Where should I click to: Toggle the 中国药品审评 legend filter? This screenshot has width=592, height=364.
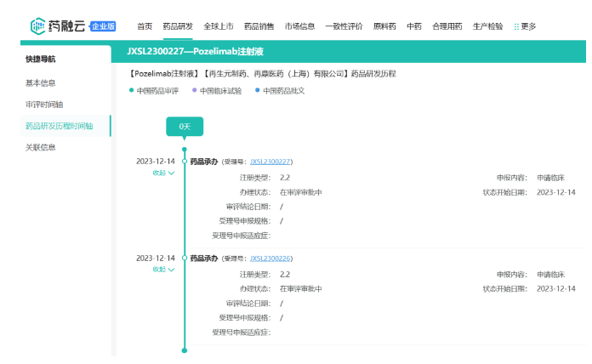(154, 91)
